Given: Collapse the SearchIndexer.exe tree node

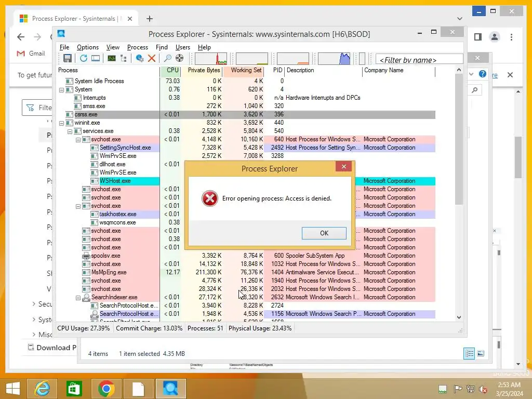Looking at the screenshot, I should click(78, 298).
